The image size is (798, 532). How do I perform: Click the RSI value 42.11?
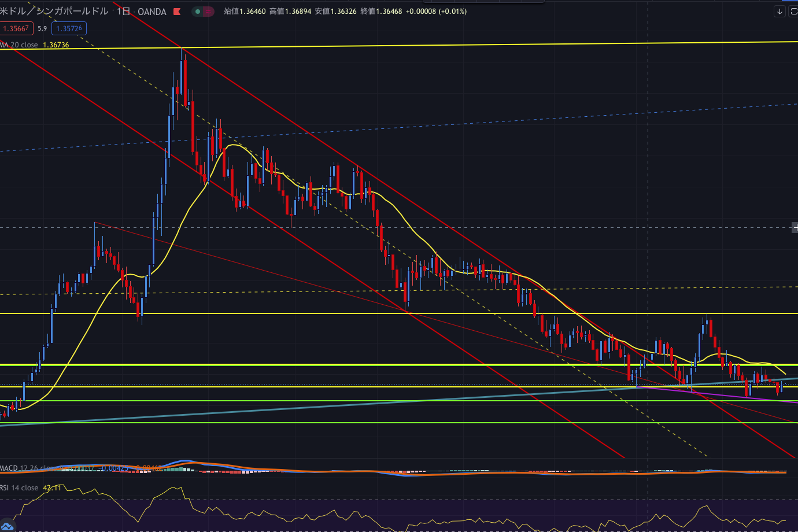52,488
